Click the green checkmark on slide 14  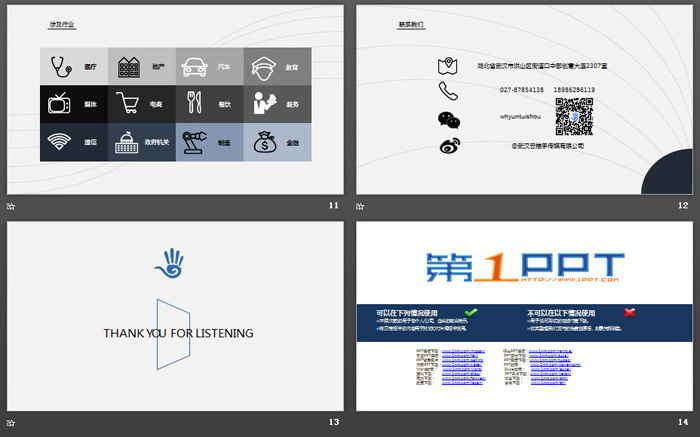point(471,312)
